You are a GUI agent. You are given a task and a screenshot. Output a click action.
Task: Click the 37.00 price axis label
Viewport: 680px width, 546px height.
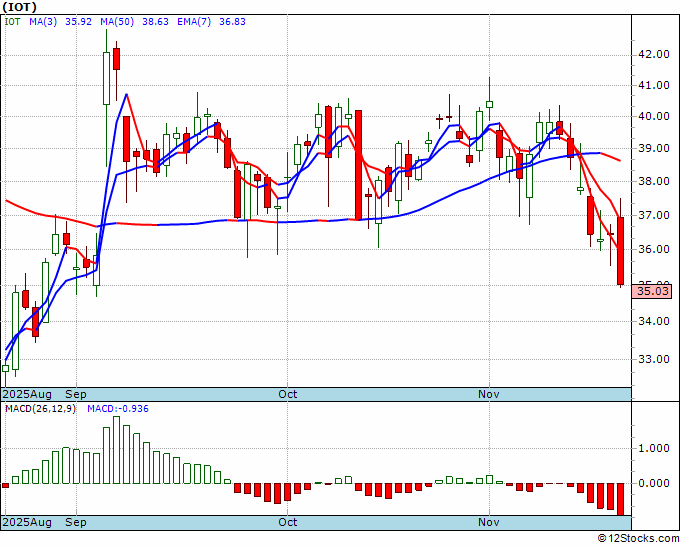654,215
